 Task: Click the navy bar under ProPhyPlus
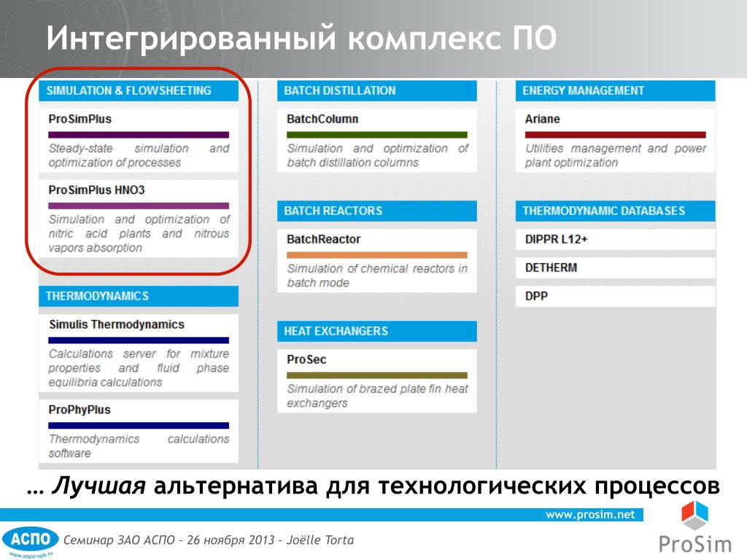pyautogui.click(x=139, y=425)
